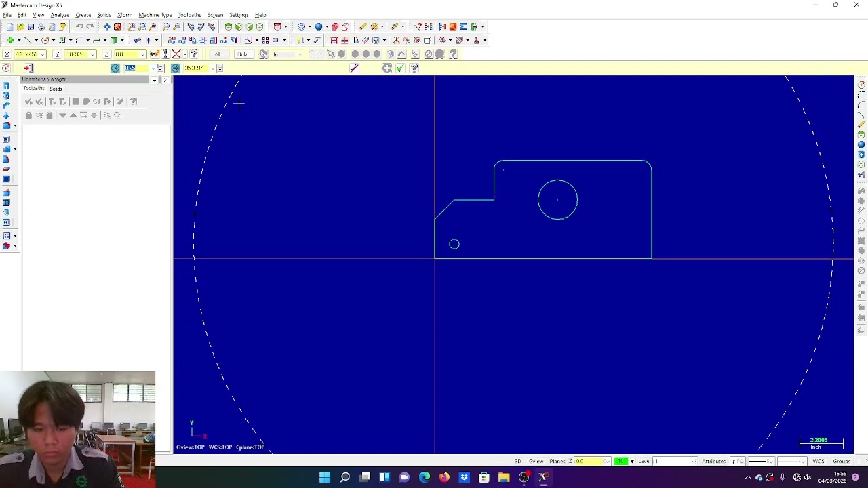The width and height of the screenshot is (868, 488).
Task: Click the Windows Start button
Action: coord(325,477)
